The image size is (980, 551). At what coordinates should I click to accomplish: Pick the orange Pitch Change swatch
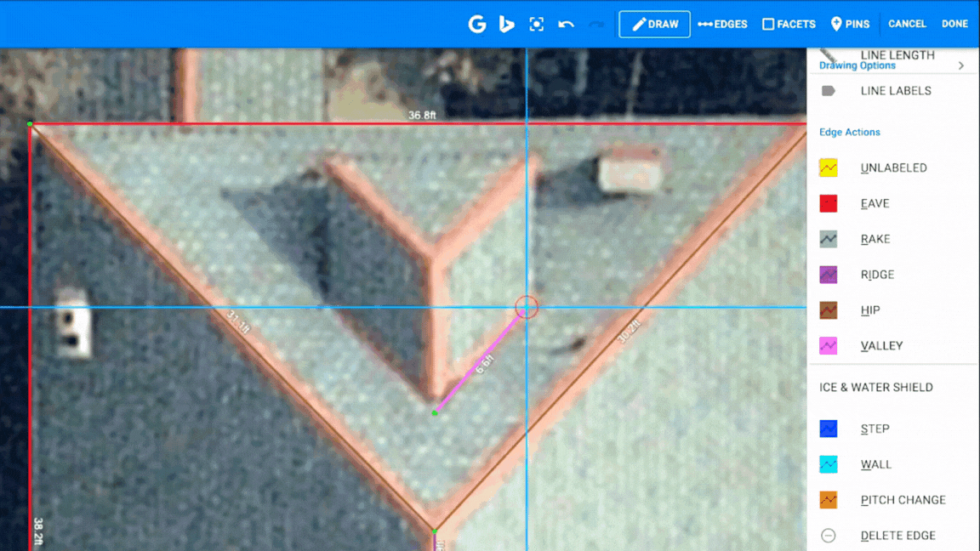click(828, 500)
